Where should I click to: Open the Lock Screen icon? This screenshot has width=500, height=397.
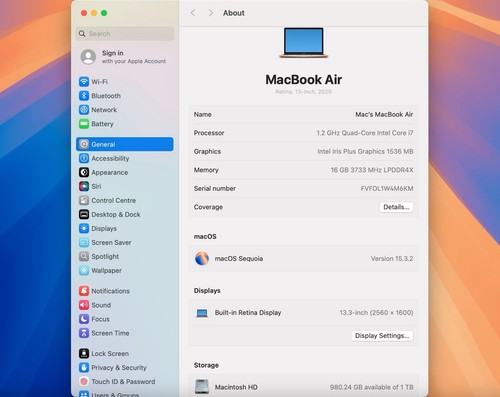click(84, 354)
